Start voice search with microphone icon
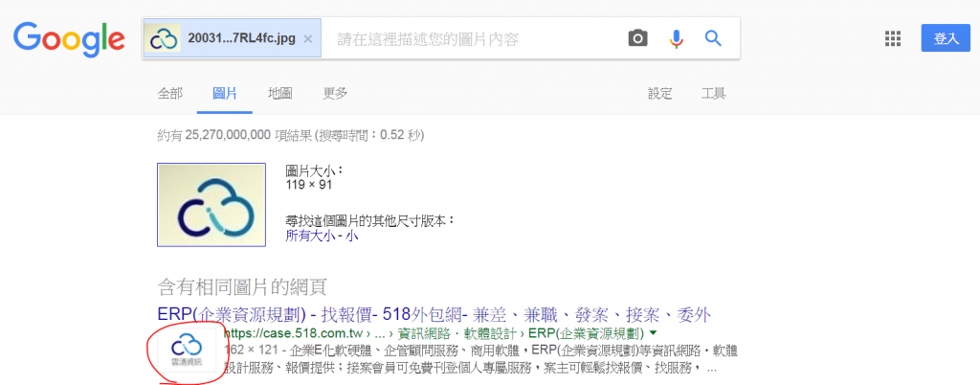Viewport: 980px width, 385px height. point(676,38)
